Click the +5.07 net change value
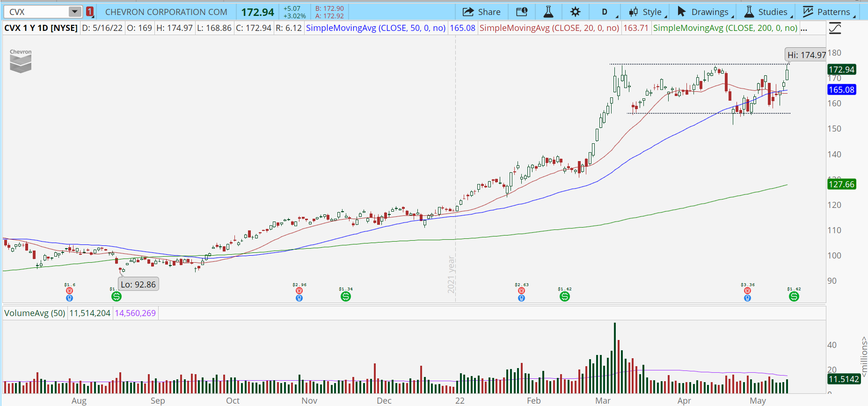 click(x=292, y=8)
